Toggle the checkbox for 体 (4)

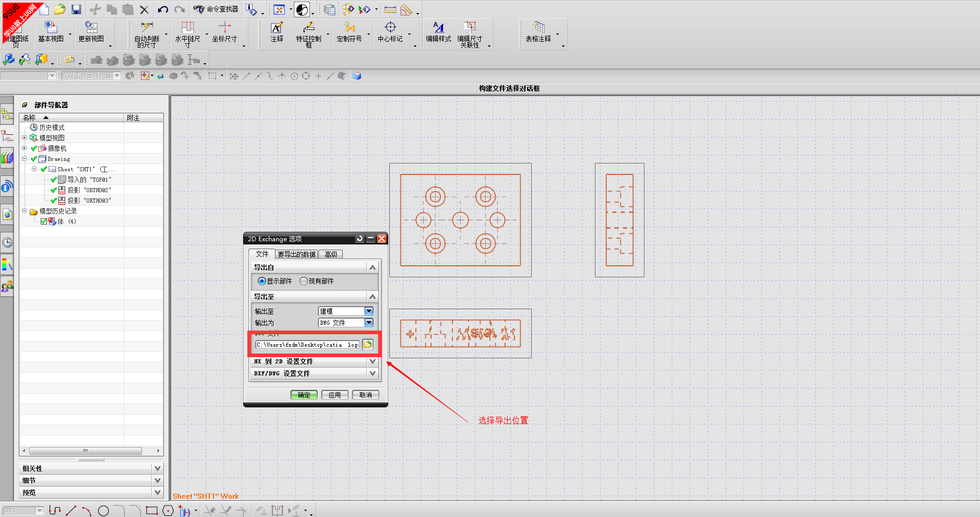tap(44, 221)
